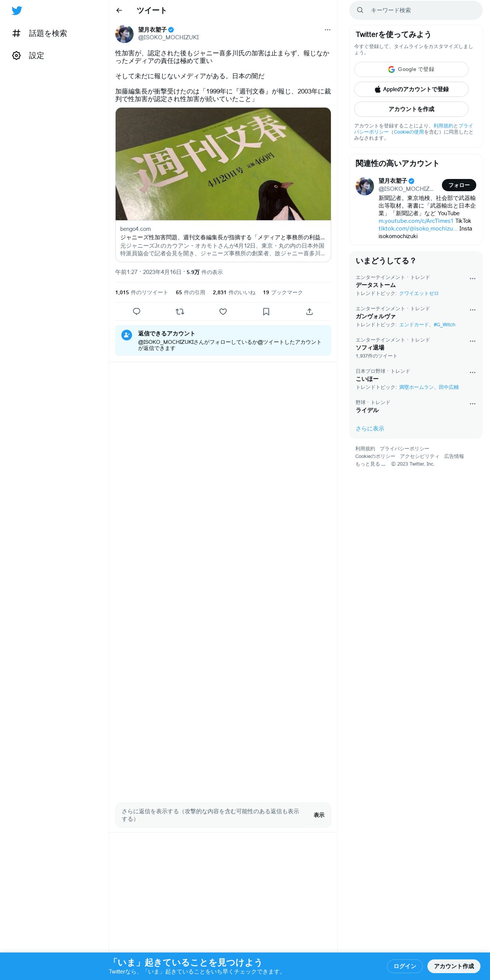Image resolution: width=490 pixels, height=980 pixels.
Task: Expand trends with さらに表示
Action: pyautogui.click(x=370, y=429)
